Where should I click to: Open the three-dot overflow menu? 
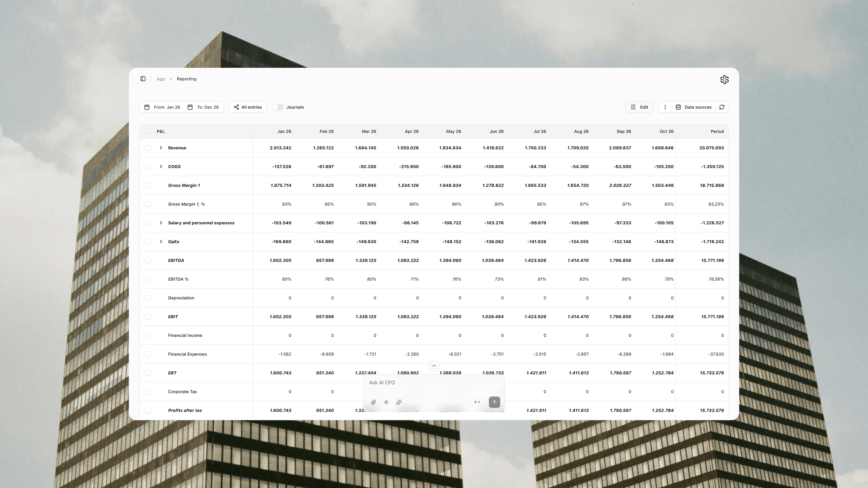click(665, 107)
